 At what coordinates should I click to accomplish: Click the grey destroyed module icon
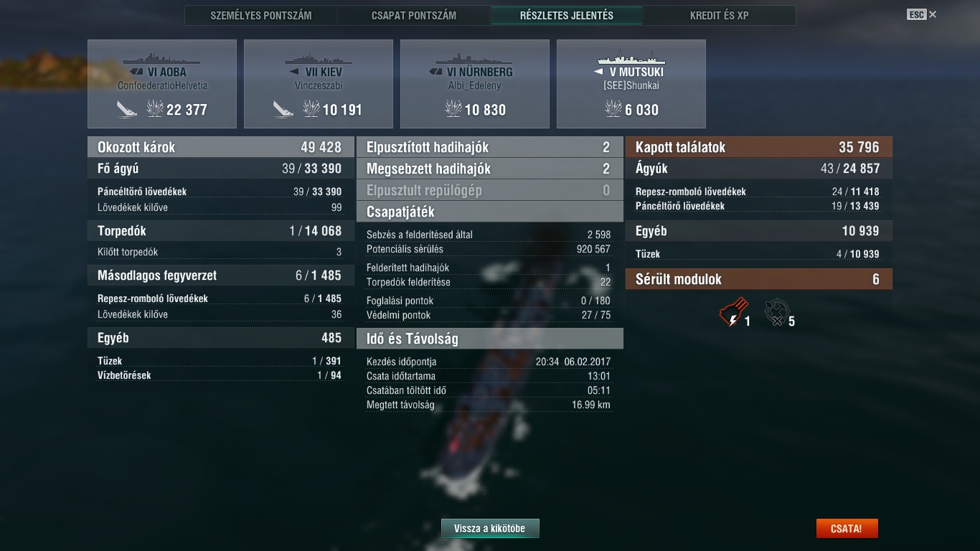click(777, 314)
